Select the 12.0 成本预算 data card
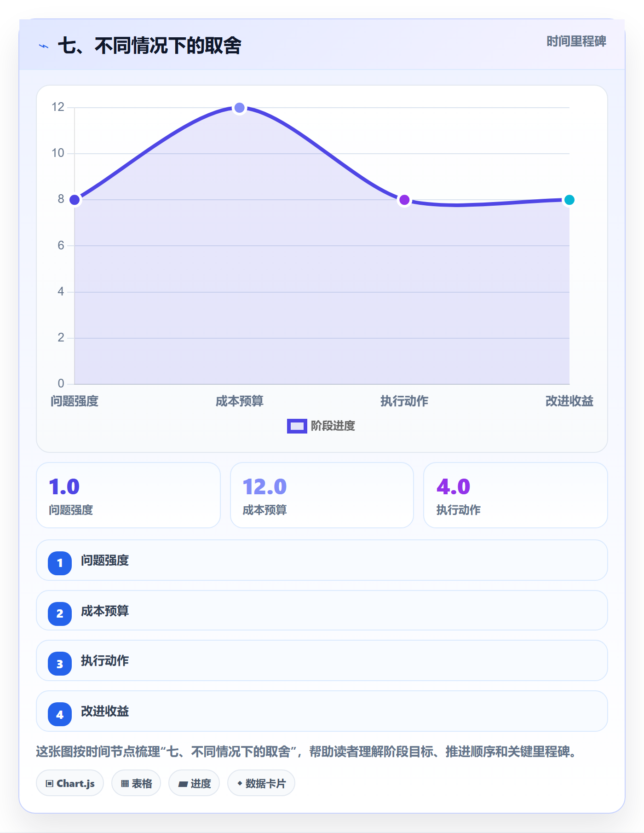 coord(322,495)
